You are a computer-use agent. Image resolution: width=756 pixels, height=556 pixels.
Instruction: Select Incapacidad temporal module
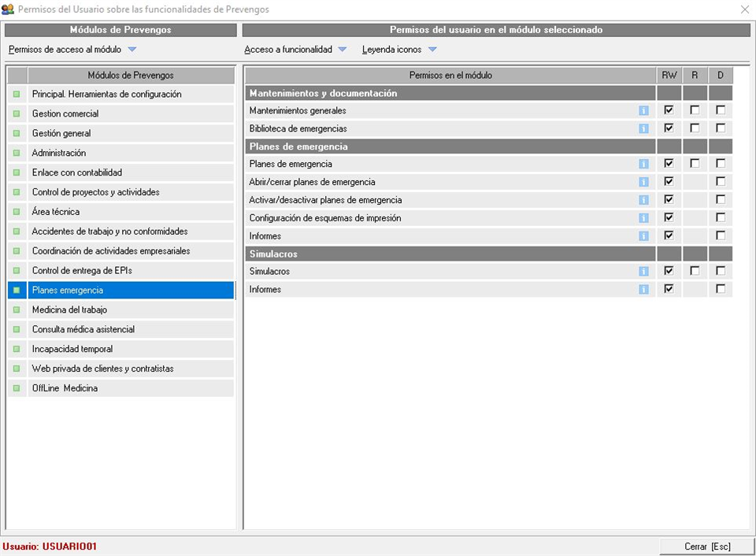[x=72, y=349]
